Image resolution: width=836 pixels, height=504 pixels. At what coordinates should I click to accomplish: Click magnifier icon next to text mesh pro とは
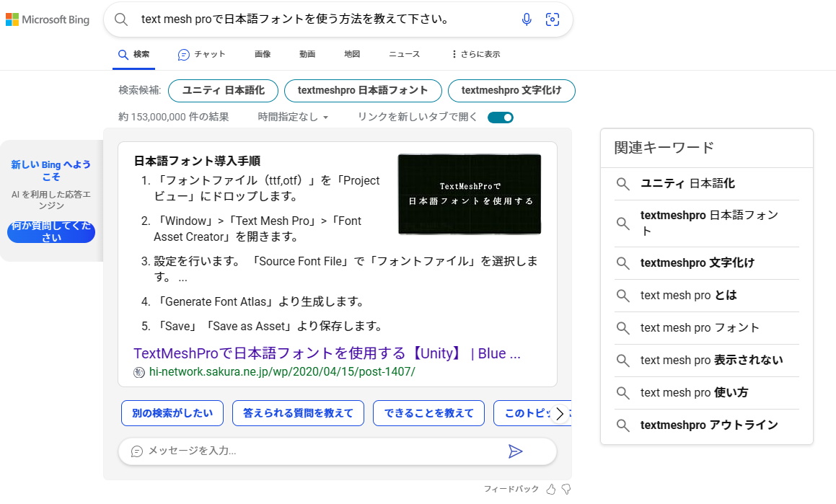point(622,295)
